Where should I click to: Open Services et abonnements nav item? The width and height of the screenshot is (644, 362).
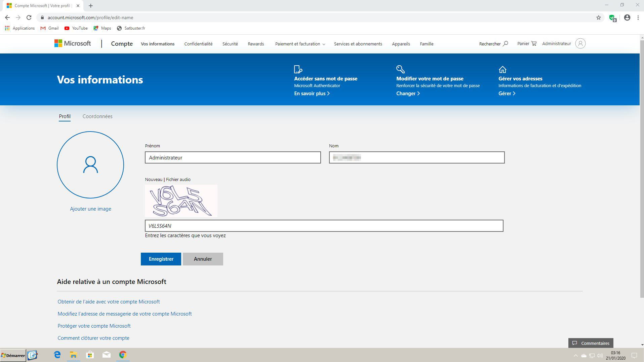pyautogui.click(x=358, y=44)
